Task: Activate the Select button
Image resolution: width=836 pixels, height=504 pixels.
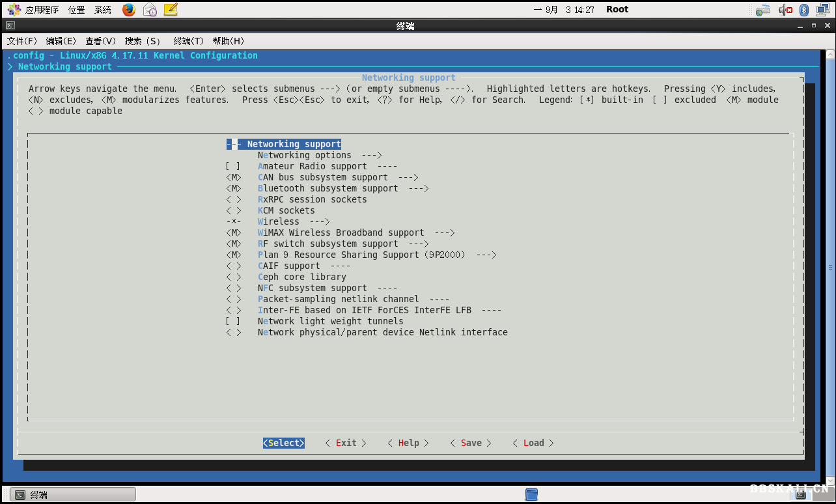Action: [283, 443]
